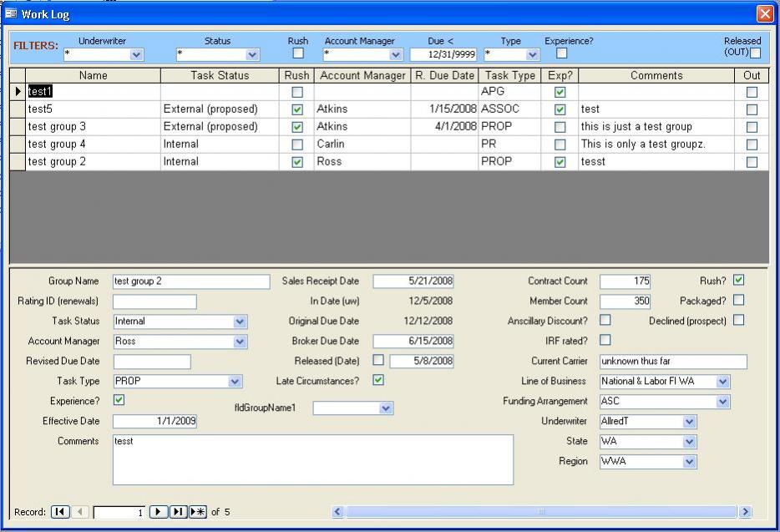Jump to last record navigation button
This screenshot has width=780, height=532.
click(x=178, y=512)
